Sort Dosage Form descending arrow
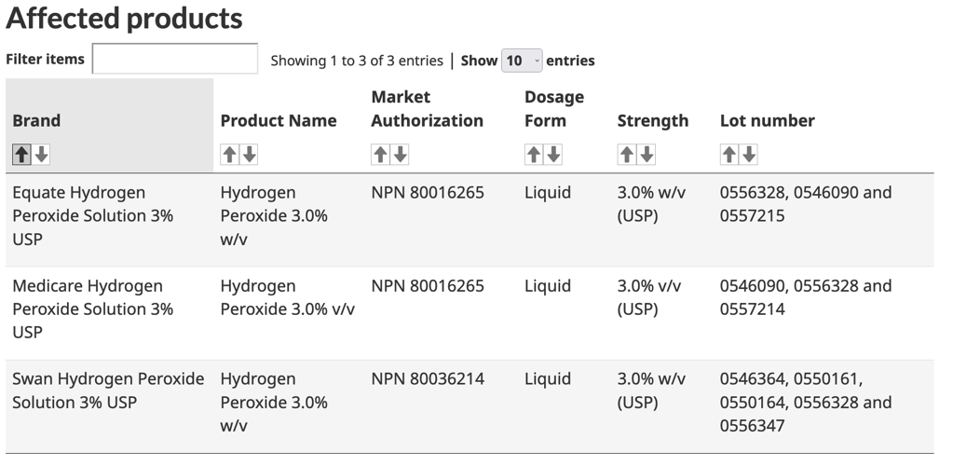Image resolution: width=980 pixels, height=466 pixels. (554, 155)
